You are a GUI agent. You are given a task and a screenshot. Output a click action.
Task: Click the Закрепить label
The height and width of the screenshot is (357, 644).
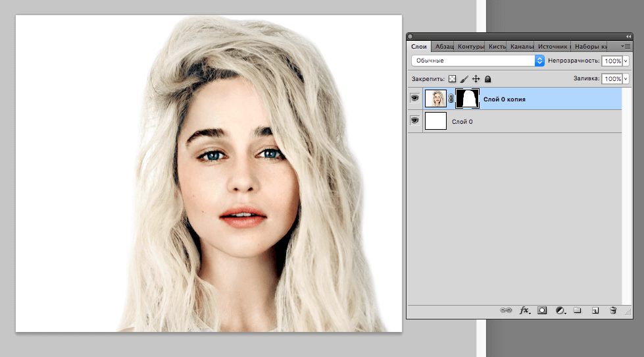point(428,78)
